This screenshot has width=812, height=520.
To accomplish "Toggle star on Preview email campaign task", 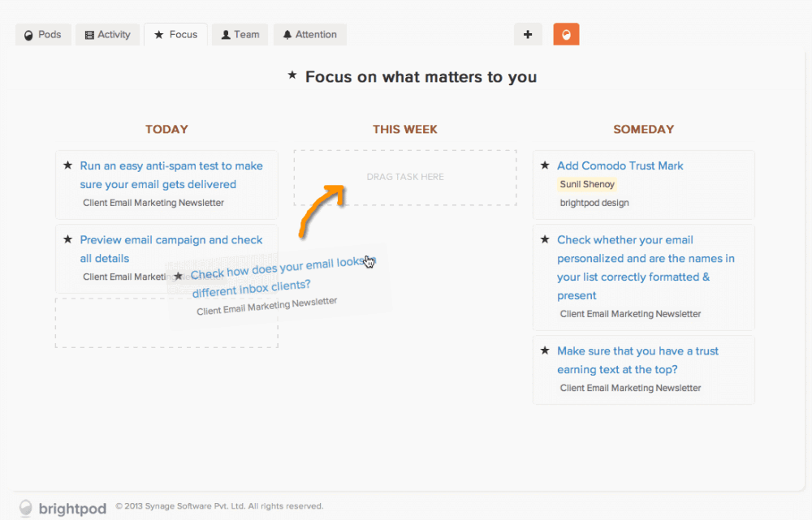I will pyautogui.click(x=68, y=239).
